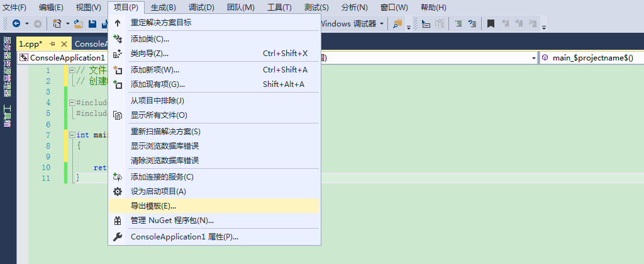Image resolution: width=644 pixels, height=264 pixels.
Task: Select 从项目中排除(J) menu entry
Action: coord(214,101)
